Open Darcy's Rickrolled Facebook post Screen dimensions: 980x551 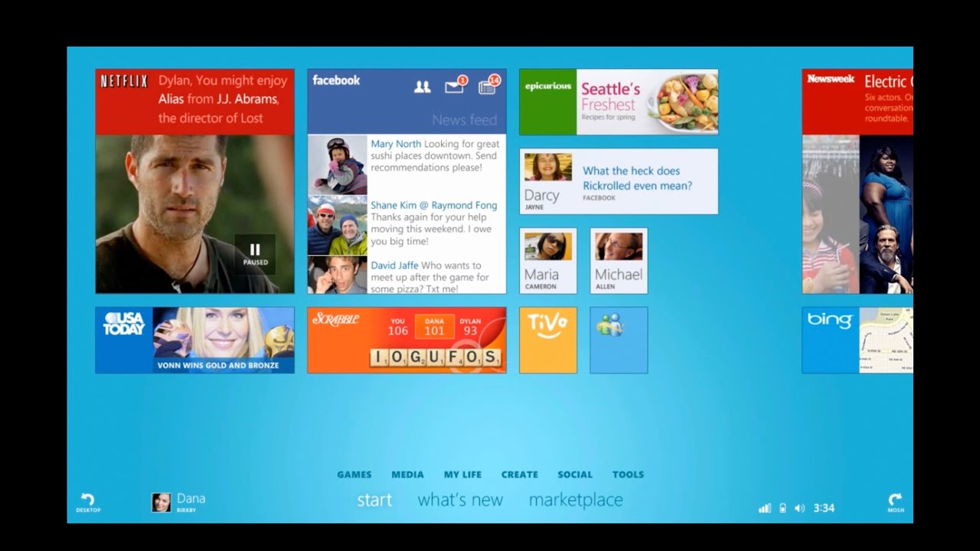coord(637,178)
